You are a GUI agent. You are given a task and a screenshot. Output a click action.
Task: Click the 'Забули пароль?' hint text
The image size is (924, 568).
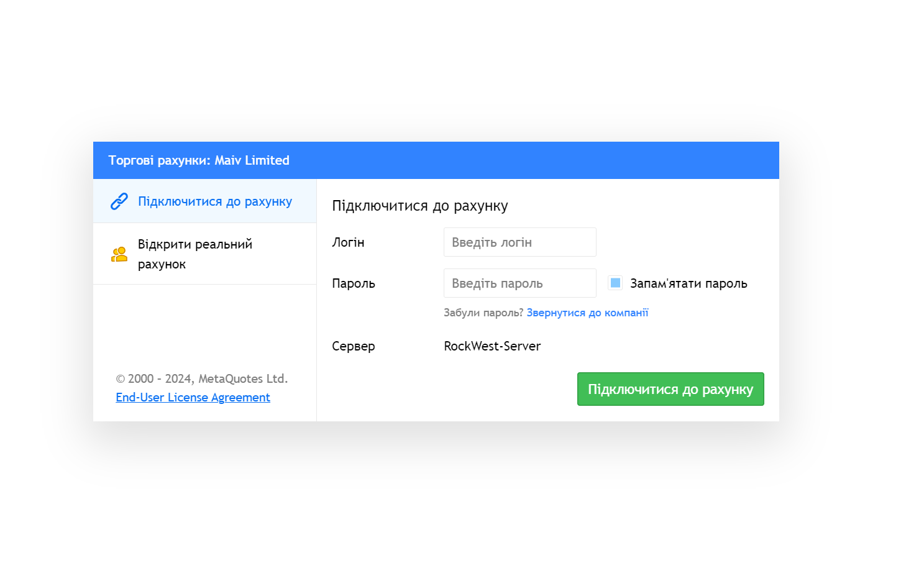(483, 313)
